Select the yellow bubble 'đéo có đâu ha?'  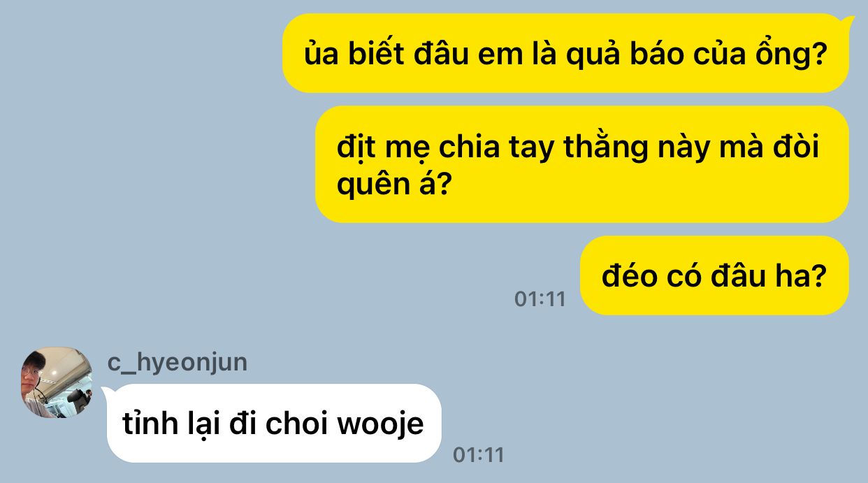click(714, 275)
